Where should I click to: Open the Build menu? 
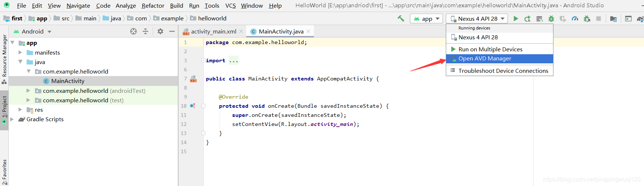[x=177, y=5]
